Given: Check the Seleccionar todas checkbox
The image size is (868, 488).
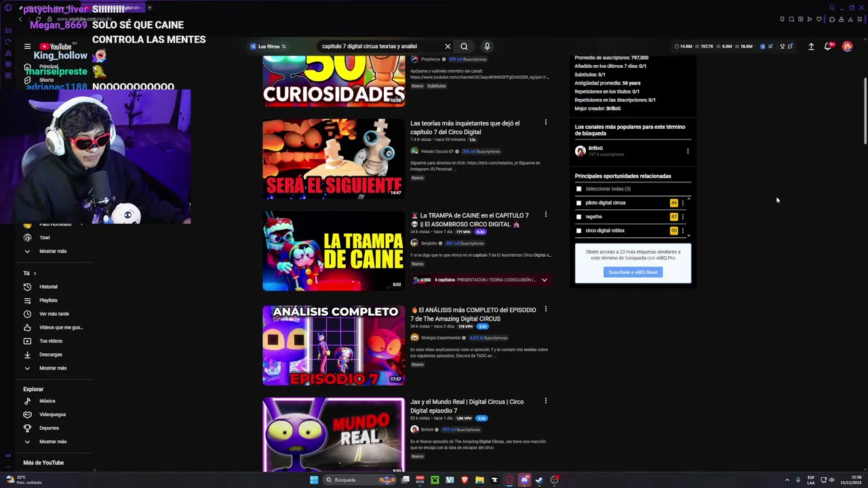Looking at the screenshot, I should tap(578, 189).
